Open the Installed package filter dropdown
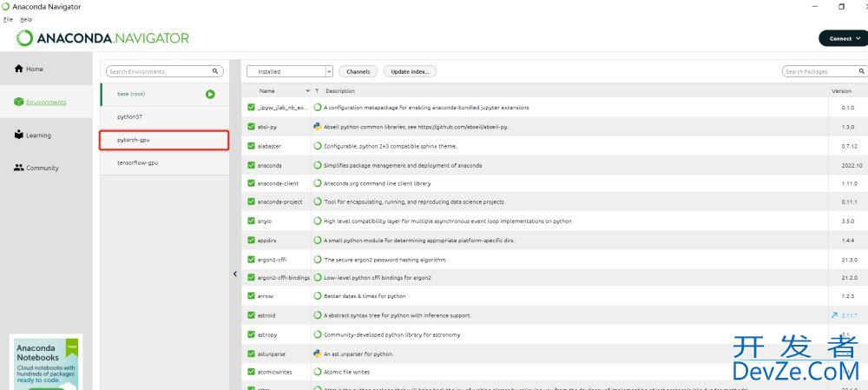 [290, 71]
